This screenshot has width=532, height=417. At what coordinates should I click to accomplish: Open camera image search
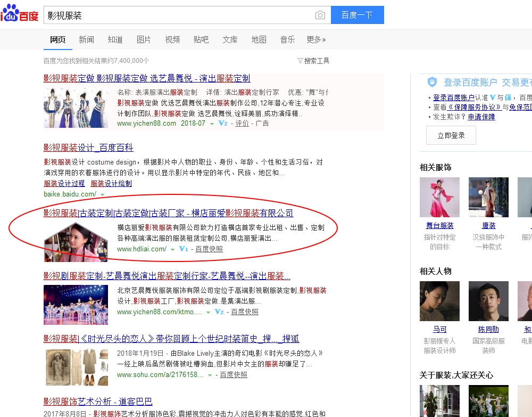320,15
